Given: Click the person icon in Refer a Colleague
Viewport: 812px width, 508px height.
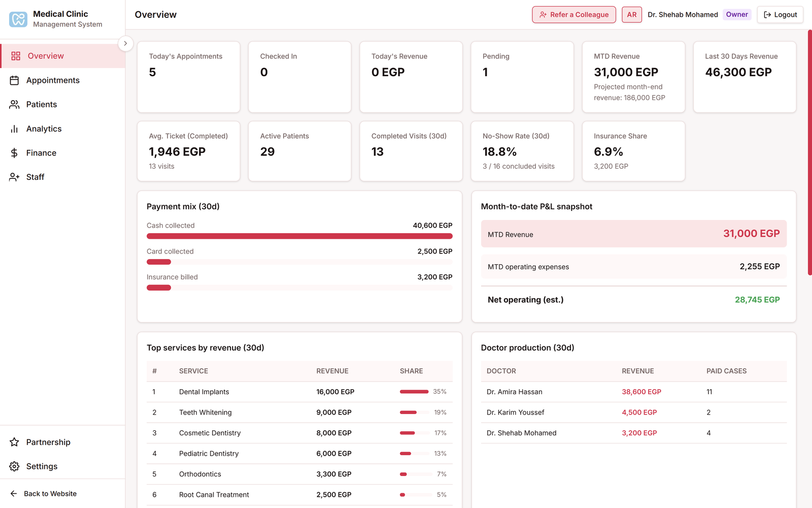Looking at the screenshot, I should click(543, 15).
